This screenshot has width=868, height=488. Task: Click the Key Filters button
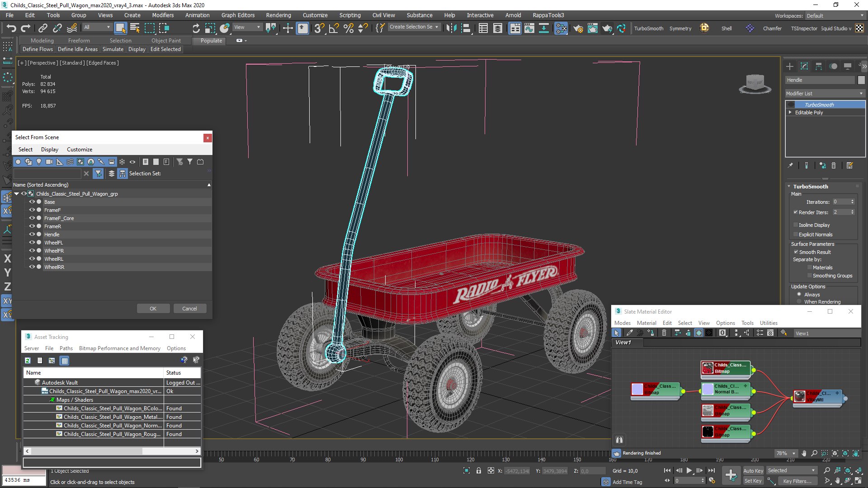pyautogui.click(x=797, y=481)
